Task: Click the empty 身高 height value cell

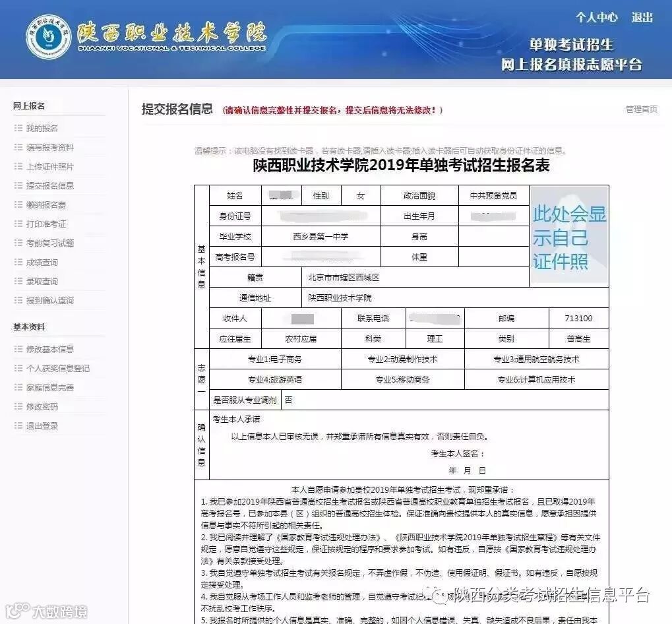Action: (494, 237)
